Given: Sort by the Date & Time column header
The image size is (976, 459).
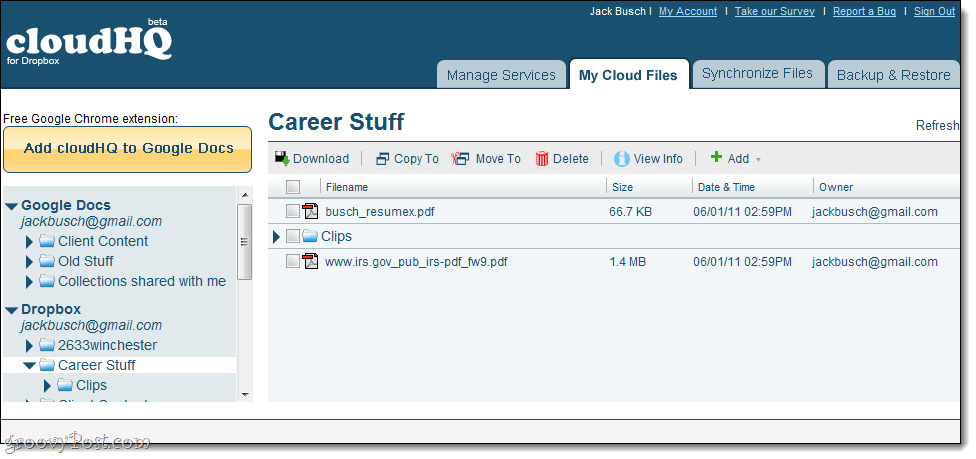Looking at the screenshot, I should click(726, 187).
